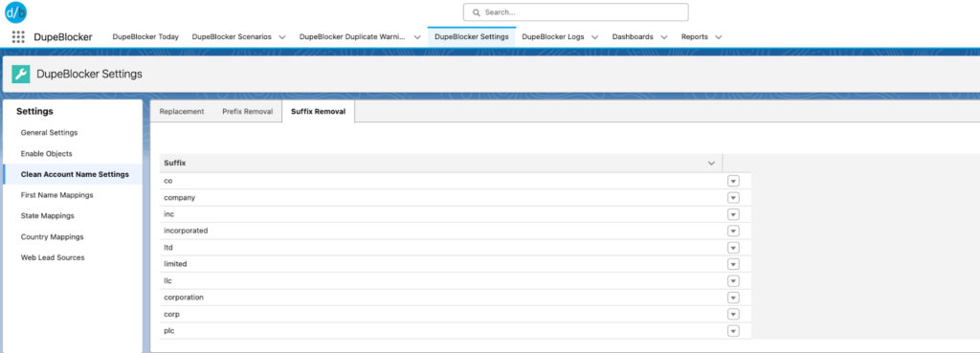Image resolution: width=980 pixels, height=353 pixels.
Task: Open the DupeBlocker Logs tab
Action: (x=553, y=37)
